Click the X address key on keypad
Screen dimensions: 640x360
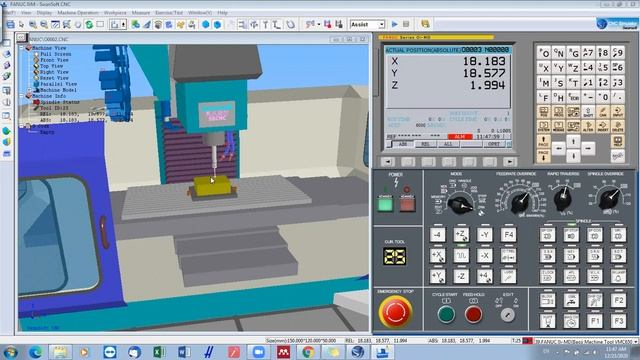[544, 68]
